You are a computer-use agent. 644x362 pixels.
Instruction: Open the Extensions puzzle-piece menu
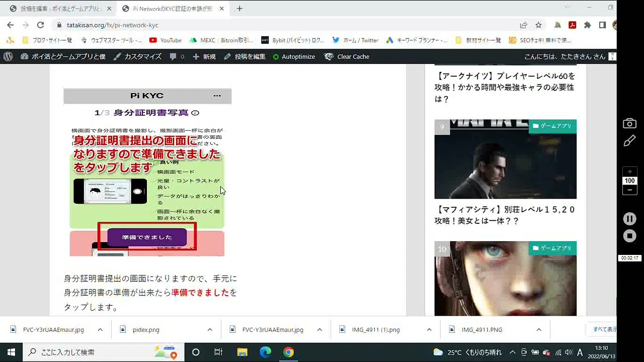(587, 25)
